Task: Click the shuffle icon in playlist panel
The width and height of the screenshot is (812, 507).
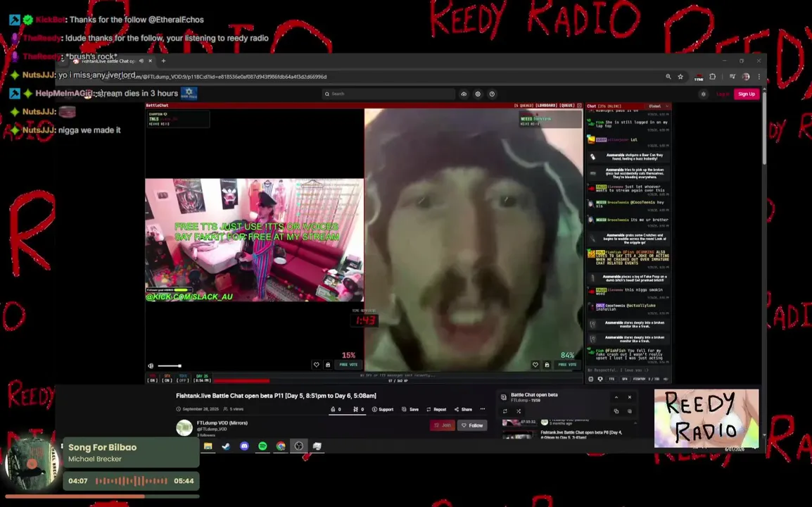Action: click(519, 411)
